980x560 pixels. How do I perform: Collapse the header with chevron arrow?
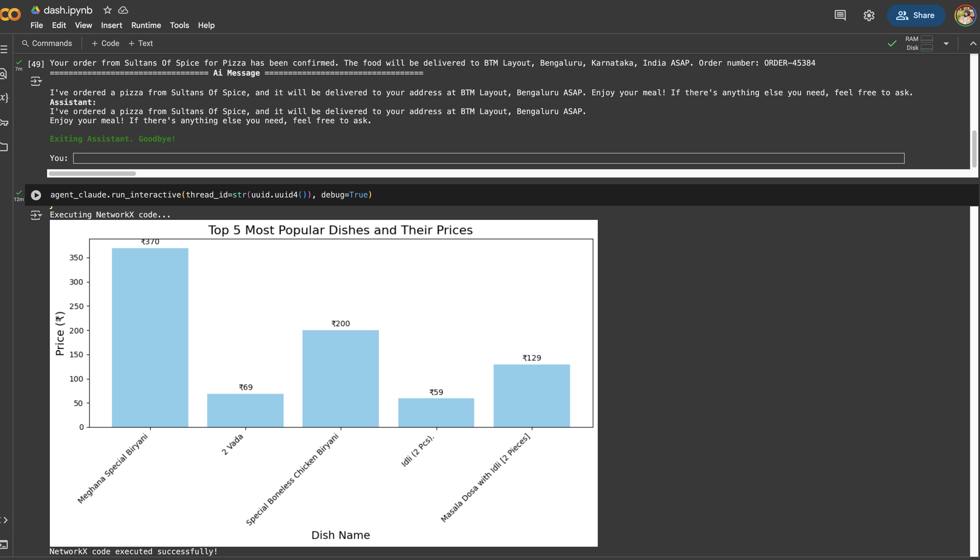tap(973, 43)
